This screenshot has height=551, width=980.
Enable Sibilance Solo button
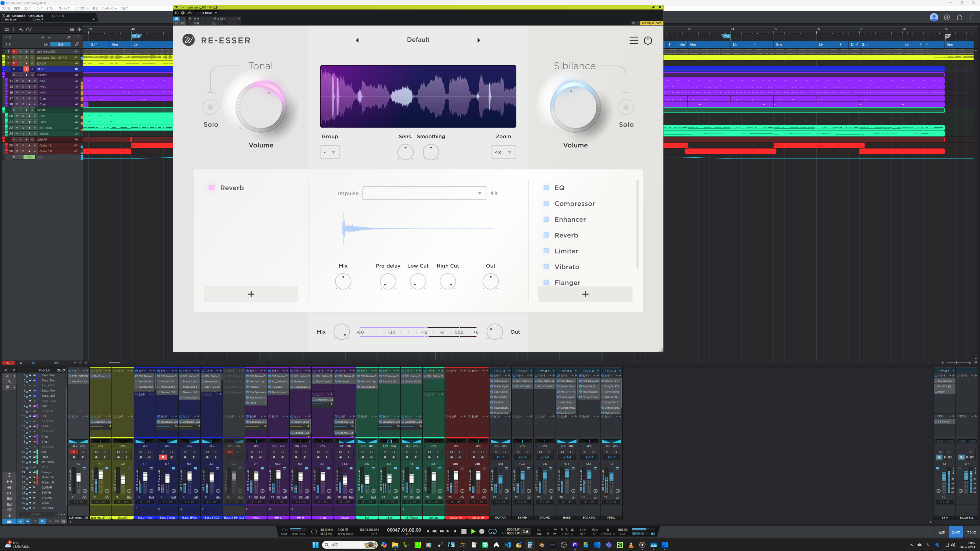pos(626,107)
